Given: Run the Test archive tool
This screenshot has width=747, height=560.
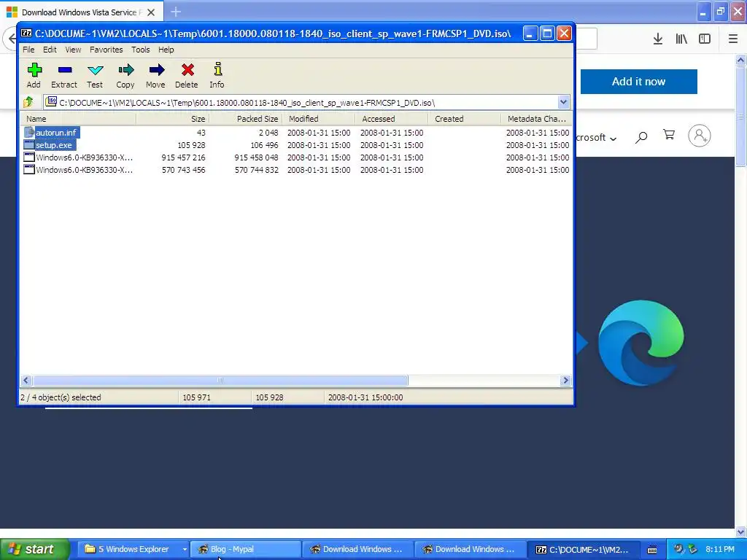Looking at the screenshot, I should [x=96, y=71].
